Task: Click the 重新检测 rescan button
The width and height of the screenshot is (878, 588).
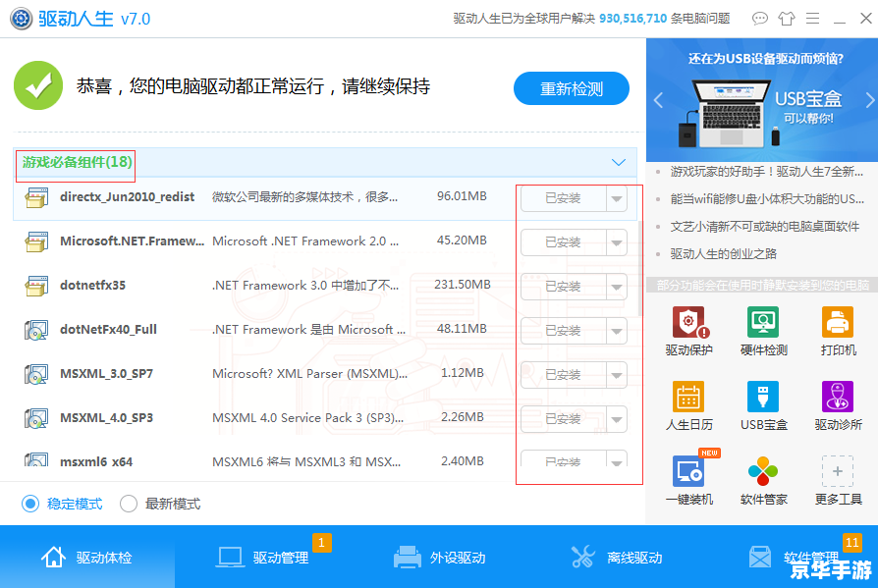Action: click(572, 88)
